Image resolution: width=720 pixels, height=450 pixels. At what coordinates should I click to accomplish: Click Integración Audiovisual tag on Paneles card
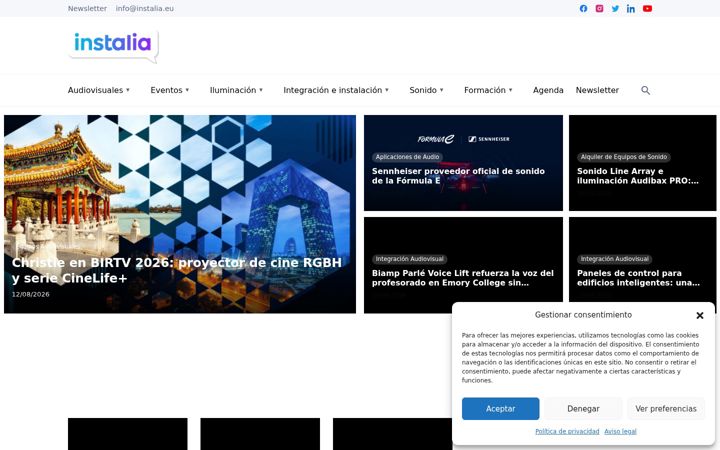point(615,259)
